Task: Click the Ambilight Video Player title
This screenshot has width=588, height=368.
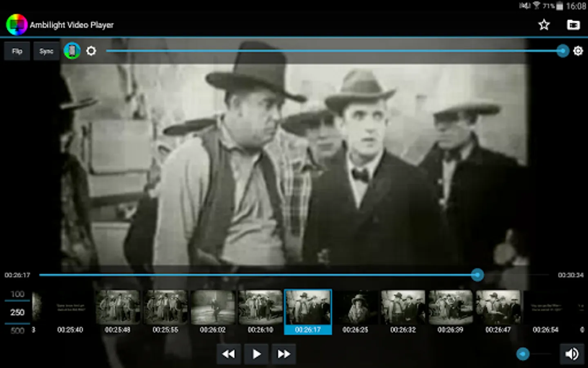Action: [72, 25]
